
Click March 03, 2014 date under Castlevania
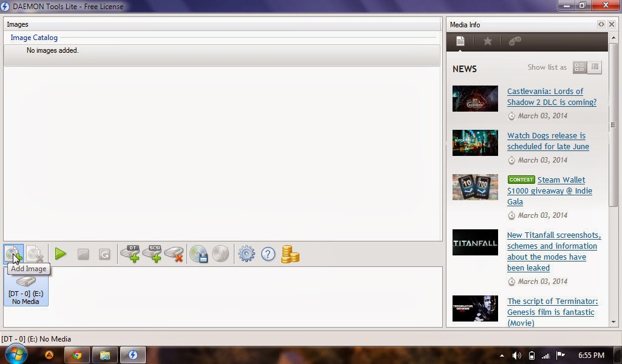(542, 116)
